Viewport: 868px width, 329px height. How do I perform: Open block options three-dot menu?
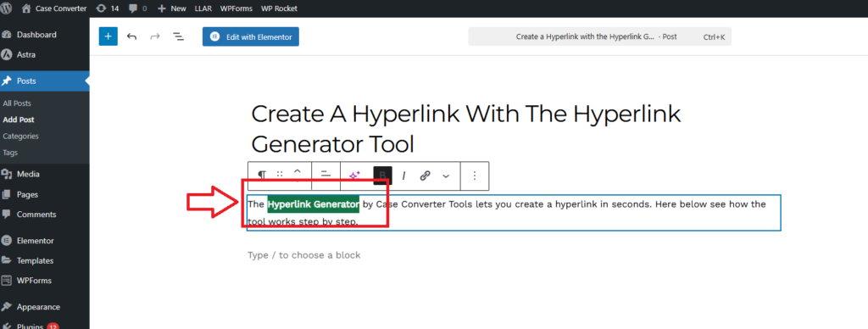[x=475, y=176]
